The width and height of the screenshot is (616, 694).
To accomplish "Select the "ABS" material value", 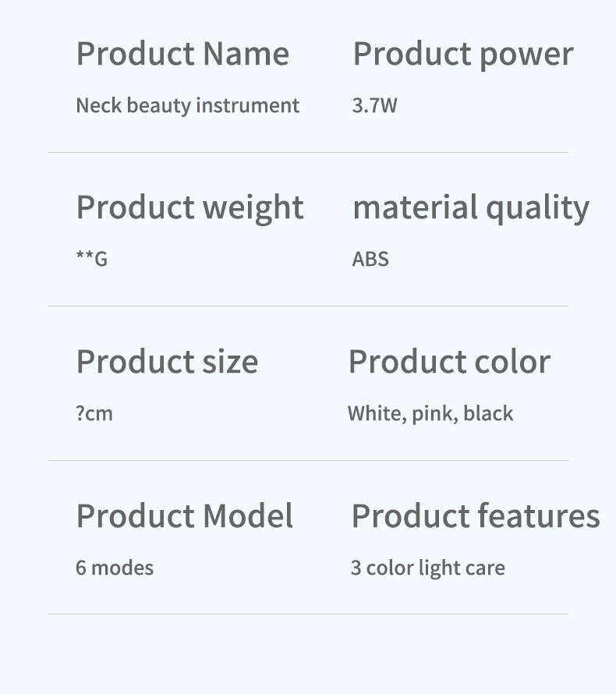I will coord(370,259).
